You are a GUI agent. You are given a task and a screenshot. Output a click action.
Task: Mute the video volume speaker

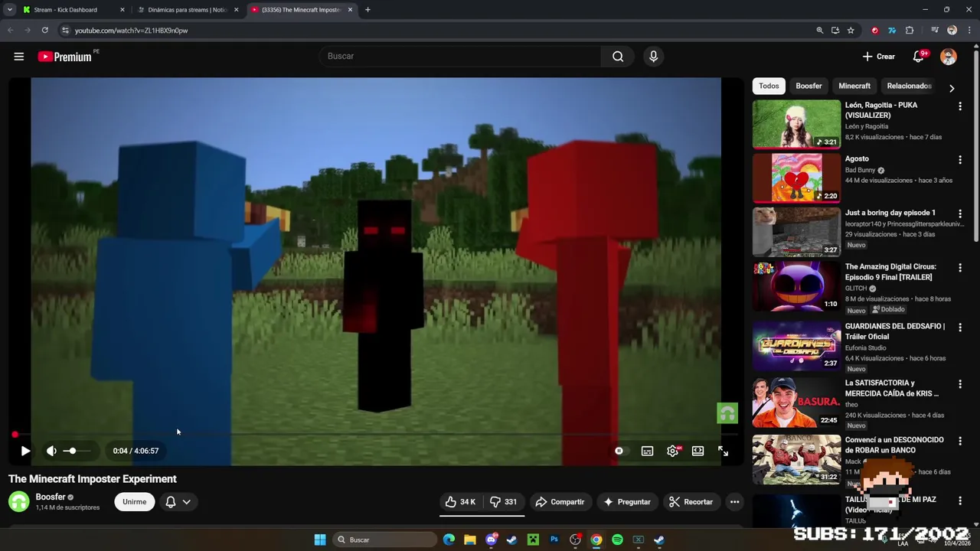click(x=51, y=451)
